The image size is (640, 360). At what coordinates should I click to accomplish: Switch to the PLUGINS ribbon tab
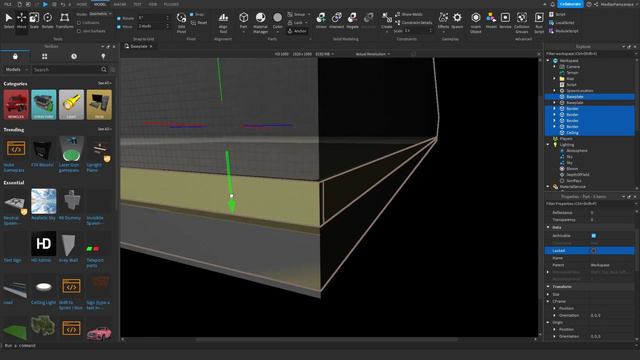point(171,4)
